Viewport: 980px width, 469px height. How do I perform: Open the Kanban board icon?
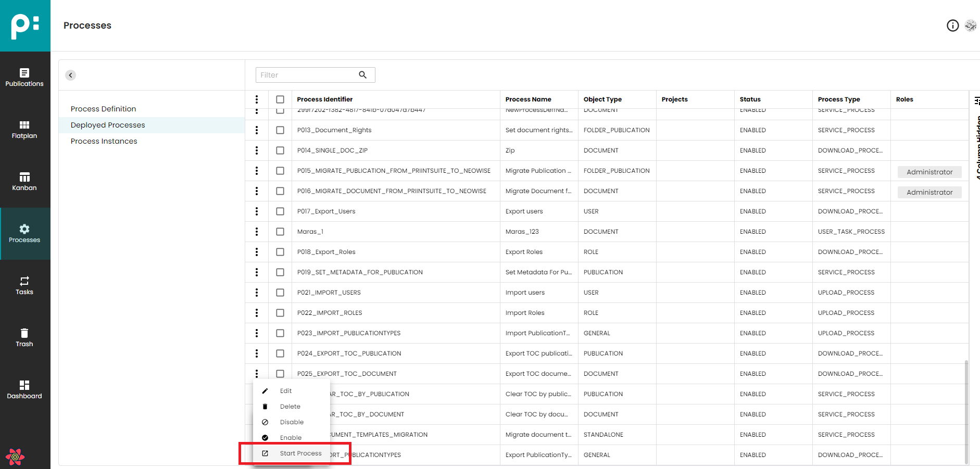pyautogui.click(x=24, y=181)
